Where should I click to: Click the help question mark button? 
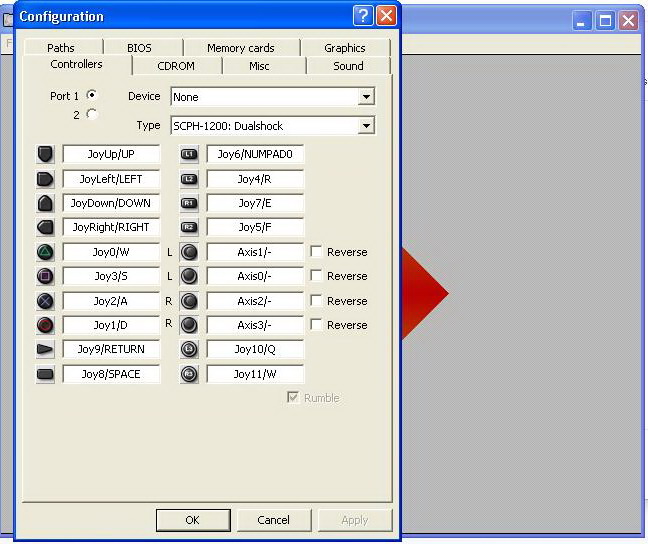coord(363,16)
